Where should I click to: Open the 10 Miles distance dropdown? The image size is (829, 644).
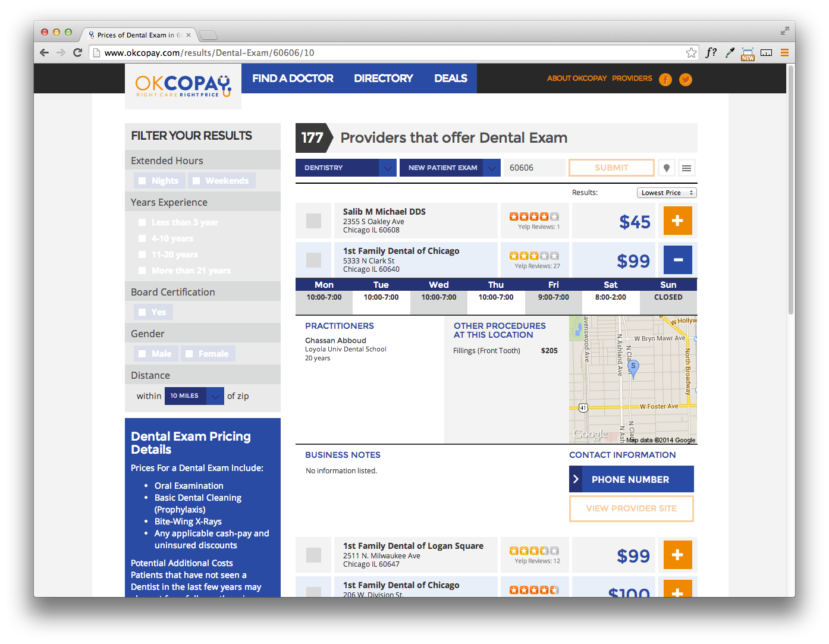[x=194, y=396]
